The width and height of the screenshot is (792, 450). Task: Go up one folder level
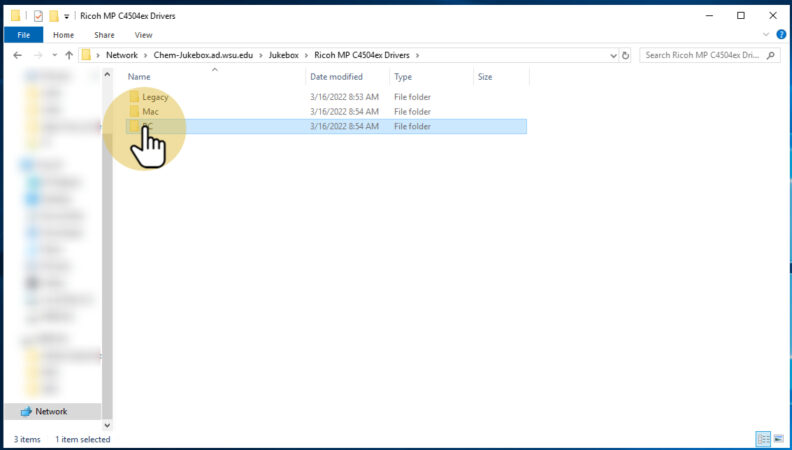pos(68,55)
